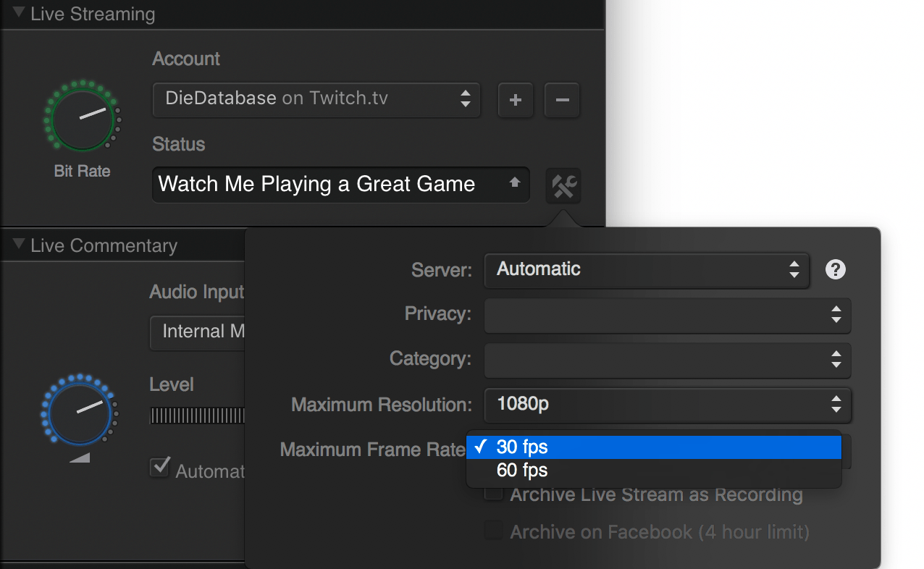Open the Category dropdown
924x569 pixels.
667,361
